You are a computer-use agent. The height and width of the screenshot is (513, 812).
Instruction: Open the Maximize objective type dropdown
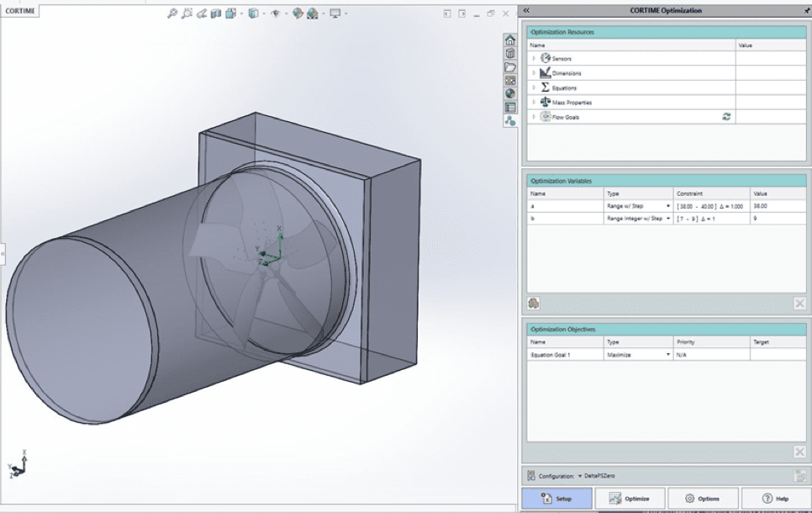pyautogui.click(x=668, y=355)
